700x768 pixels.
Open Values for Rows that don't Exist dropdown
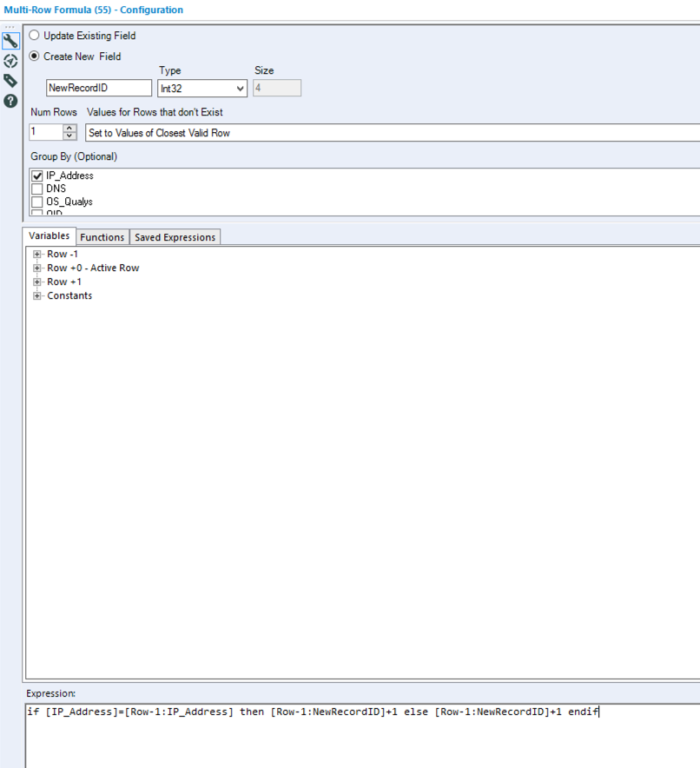[393, 133]
